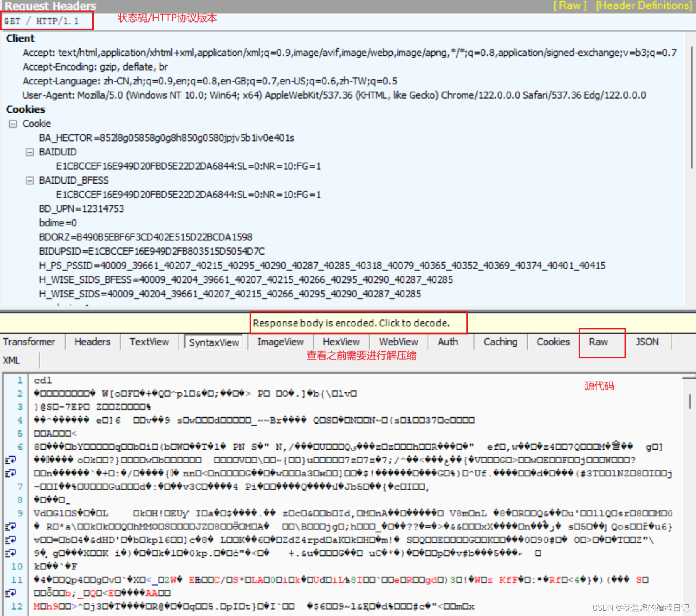Open the Header Definitions link
The height and width of the screenshot is (616, 696).
[x=644, y=5]
